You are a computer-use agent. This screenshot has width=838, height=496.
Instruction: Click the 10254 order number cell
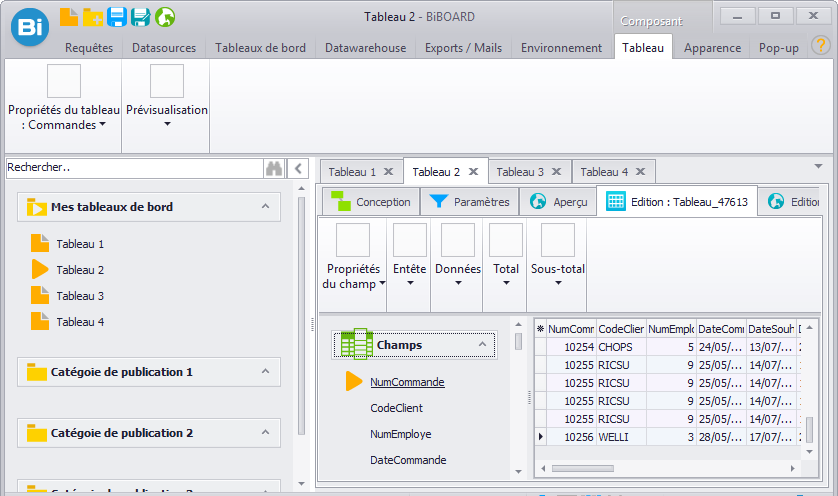571,347
